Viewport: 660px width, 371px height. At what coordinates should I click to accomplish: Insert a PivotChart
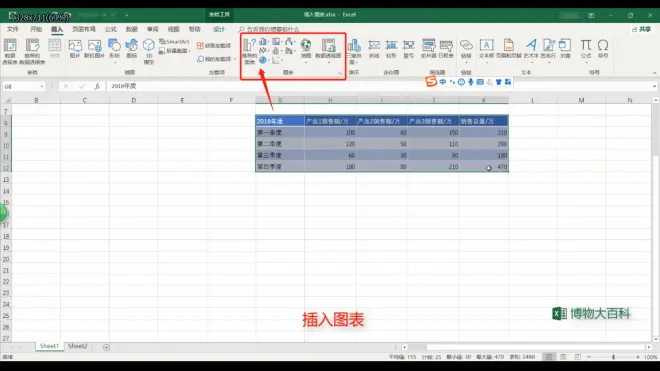point(328,50)
